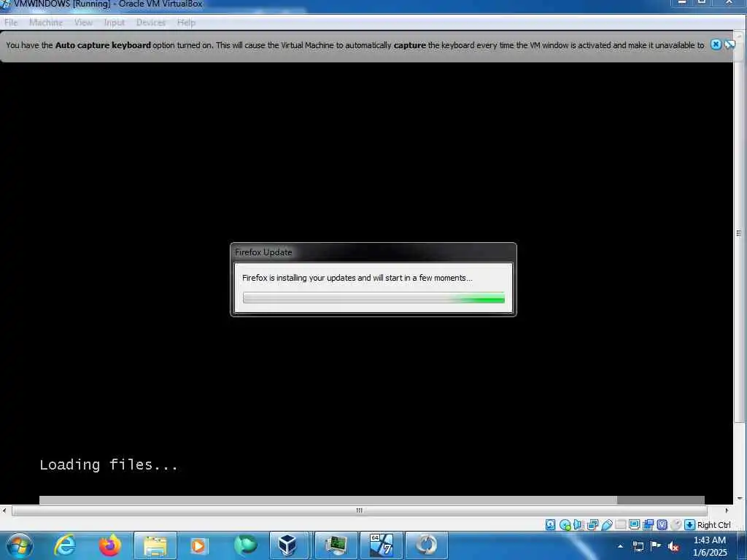Click the guest Loading files progress bar
The width and height of the screenshot is (747, 560).
tap(371, 499)
